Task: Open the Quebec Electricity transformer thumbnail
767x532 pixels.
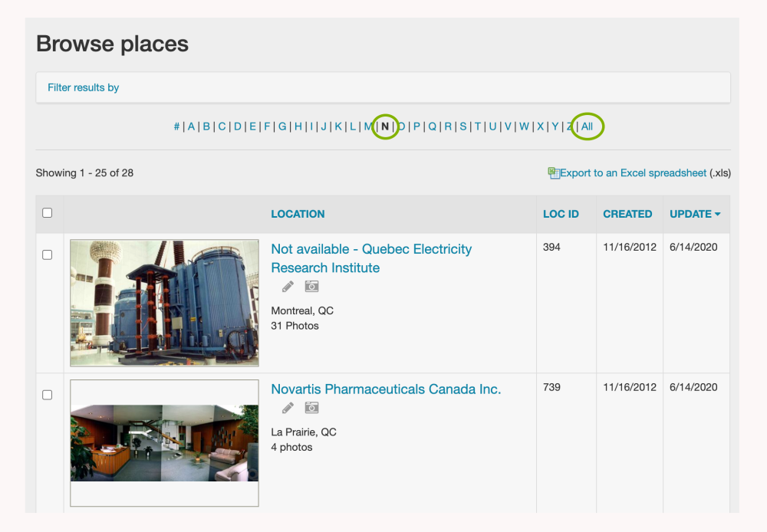Action: 164,303
